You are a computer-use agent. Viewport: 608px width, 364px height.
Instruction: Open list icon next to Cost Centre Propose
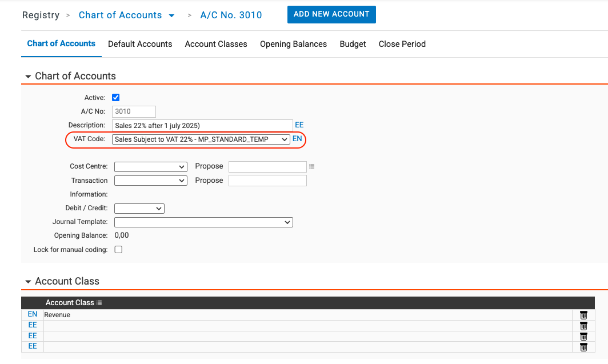pyautogui.click(x=312, y=167)
